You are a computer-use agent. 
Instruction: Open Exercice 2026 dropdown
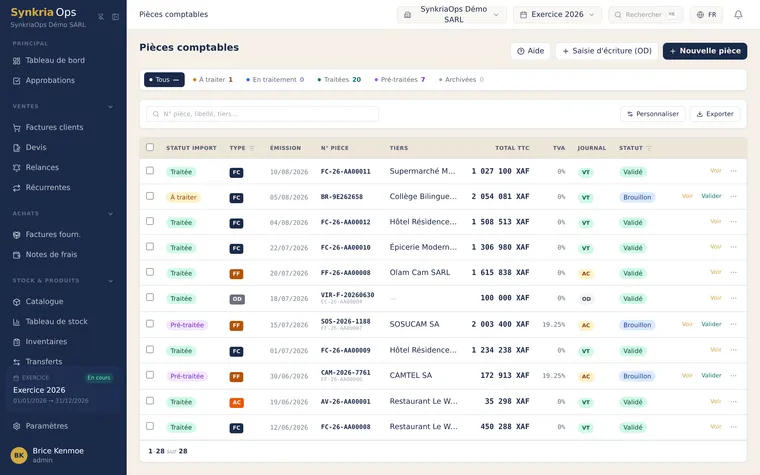[x=557, y=15]
